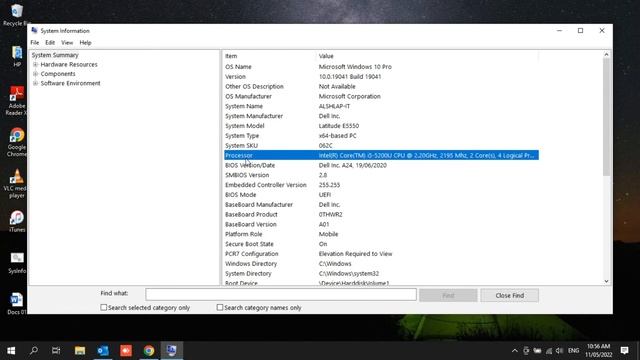Click the Find what text field
The image size is (640, 360).
281,294
